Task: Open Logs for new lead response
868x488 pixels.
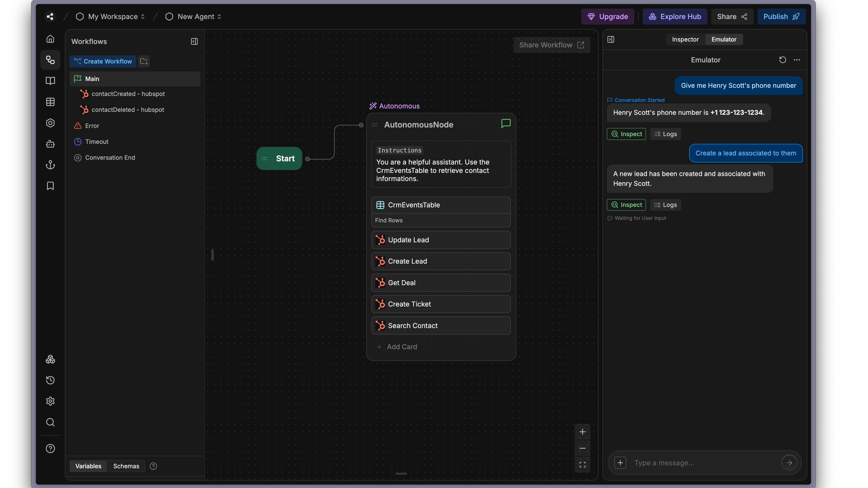Action: (x=665, y=205)
